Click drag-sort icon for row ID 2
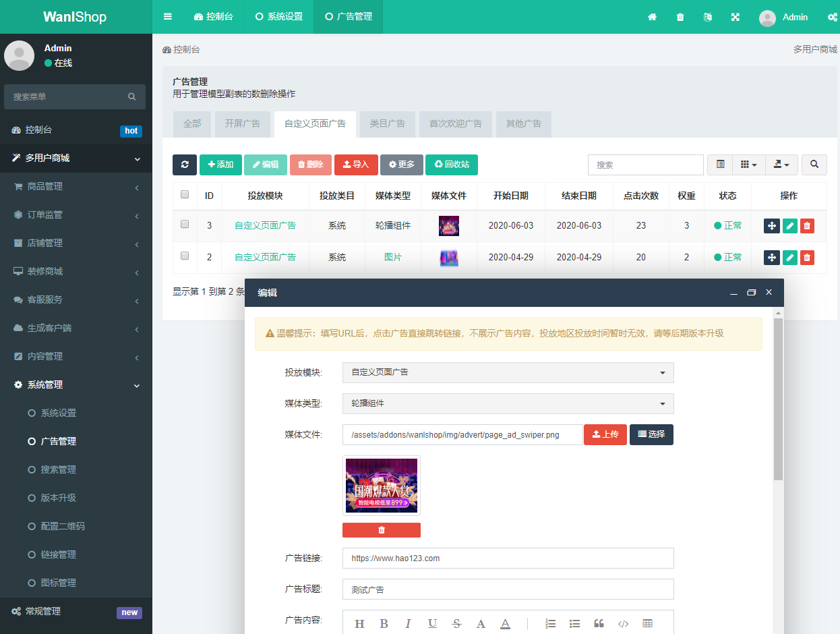The image size is (840, 634). coord(772,257)
